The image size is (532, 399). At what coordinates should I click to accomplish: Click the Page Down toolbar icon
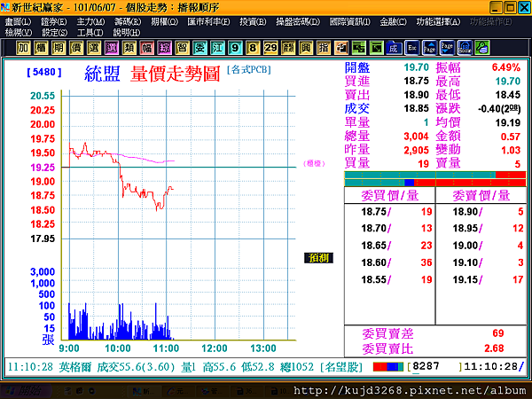click(447, 48)
